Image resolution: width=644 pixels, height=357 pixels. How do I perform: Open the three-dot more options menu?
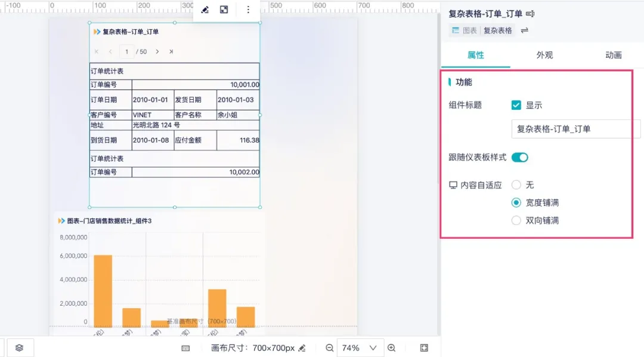(247, 10)
